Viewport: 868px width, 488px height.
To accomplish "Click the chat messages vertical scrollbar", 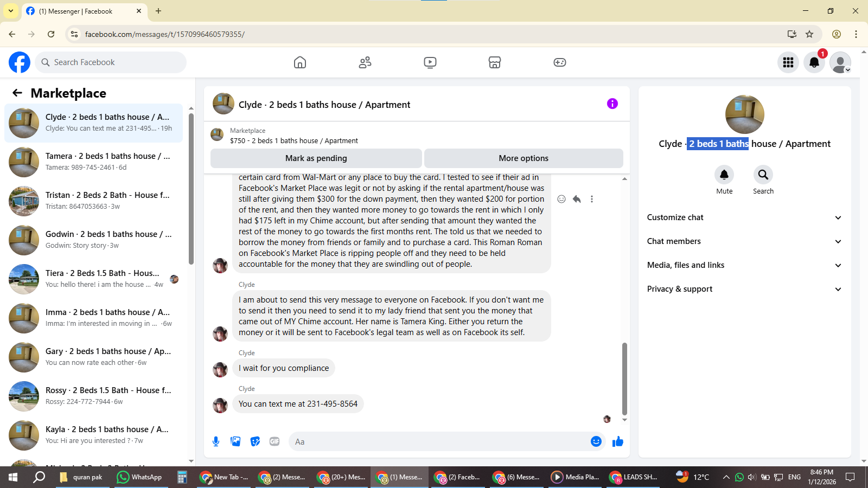I will 624,378.
